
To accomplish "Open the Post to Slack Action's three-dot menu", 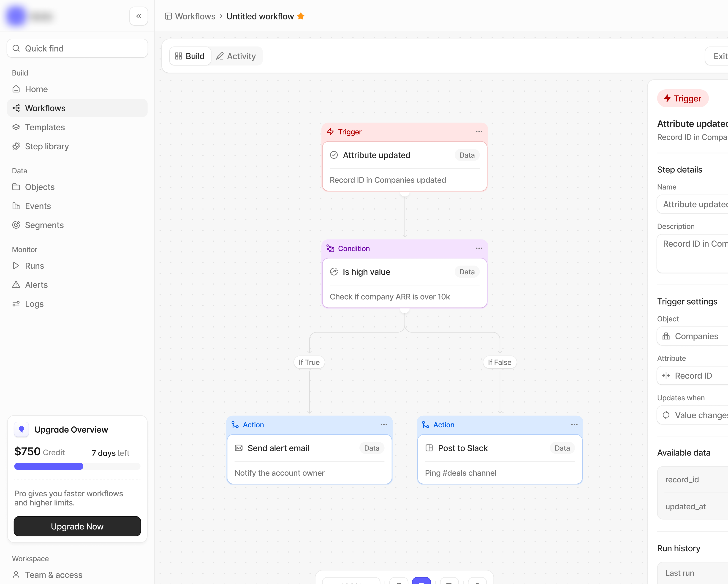I will [x=574, y=425].
